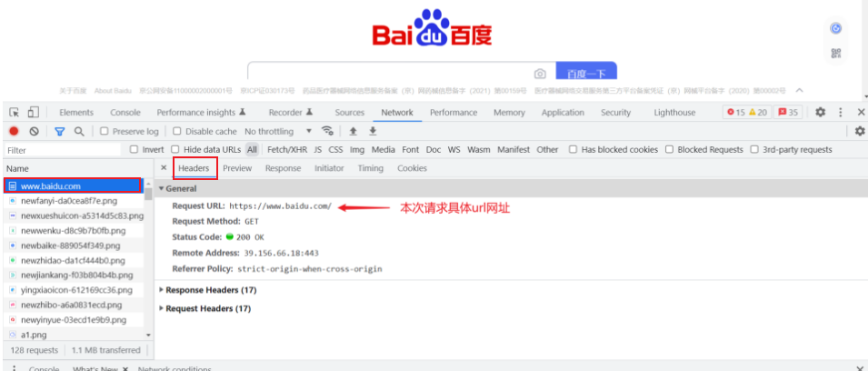
Task: Click the camera image search icon
Action: pyautogui.click(x=540, y=74)
